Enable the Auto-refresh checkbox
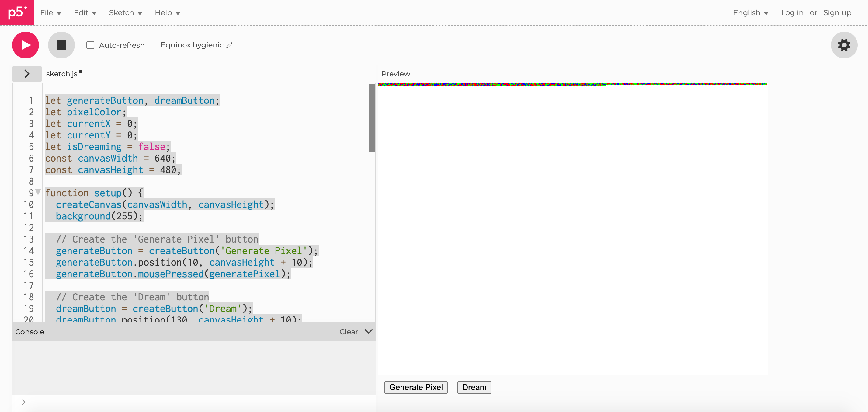This screenshot has width=868, height=412. [90, 45]
